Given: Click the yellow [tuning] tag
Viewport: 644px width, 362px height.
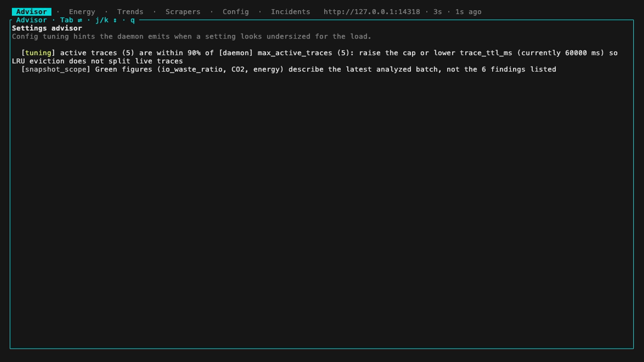Looking at the screenshot, I should 38,53.
